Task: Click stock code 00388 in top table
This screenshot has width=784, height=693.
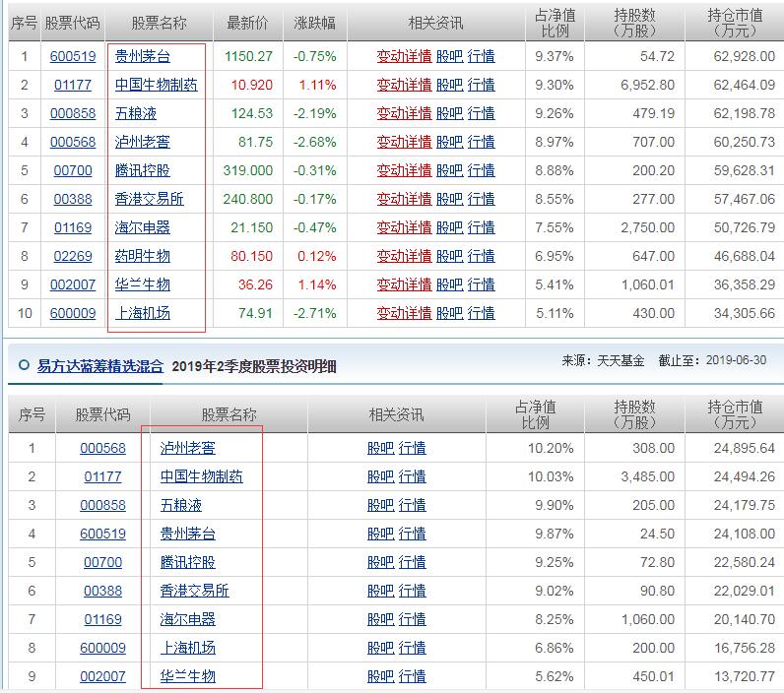Action: coord(73,199)
